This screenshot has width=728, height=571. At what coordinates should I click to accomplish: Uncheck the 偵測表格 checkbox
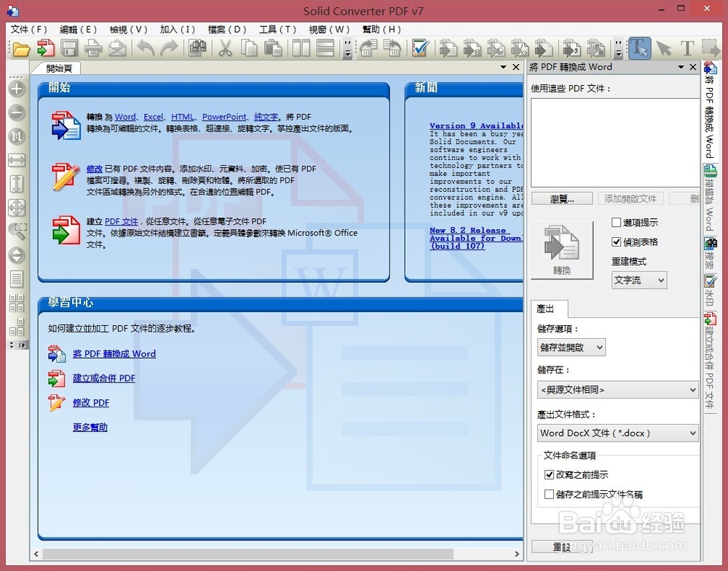pyautogui.click(x=616, y=241)
